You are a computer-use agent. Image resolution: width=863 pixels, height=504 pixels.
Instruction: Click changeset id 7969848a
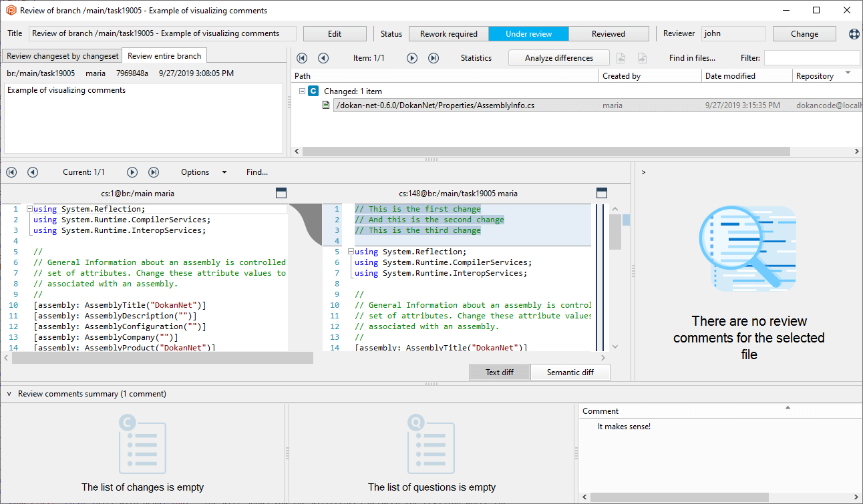pos(132,73)
